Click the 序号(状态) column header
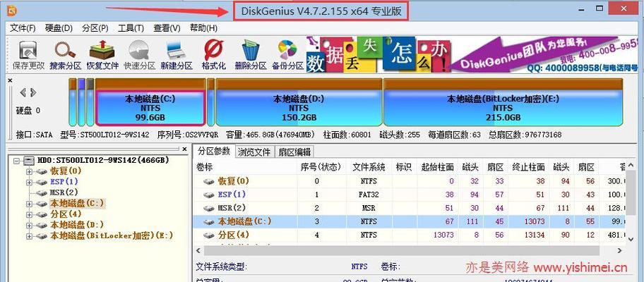 [321, 167]
